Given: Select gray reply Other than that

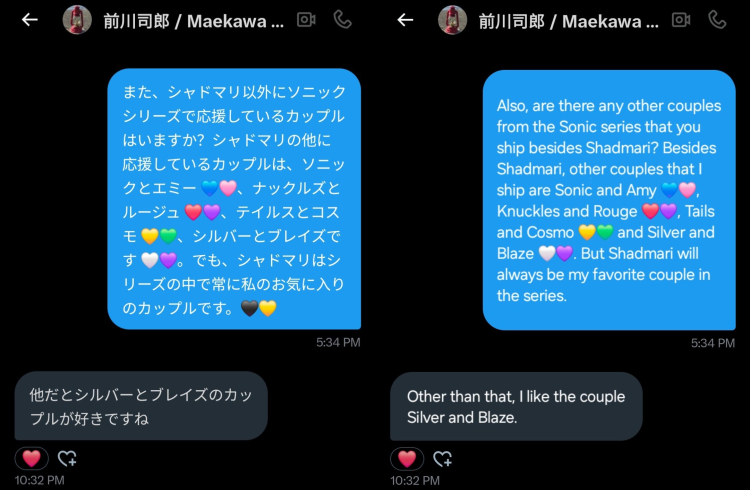Looking at the screenshot, I should coord(516,406).
